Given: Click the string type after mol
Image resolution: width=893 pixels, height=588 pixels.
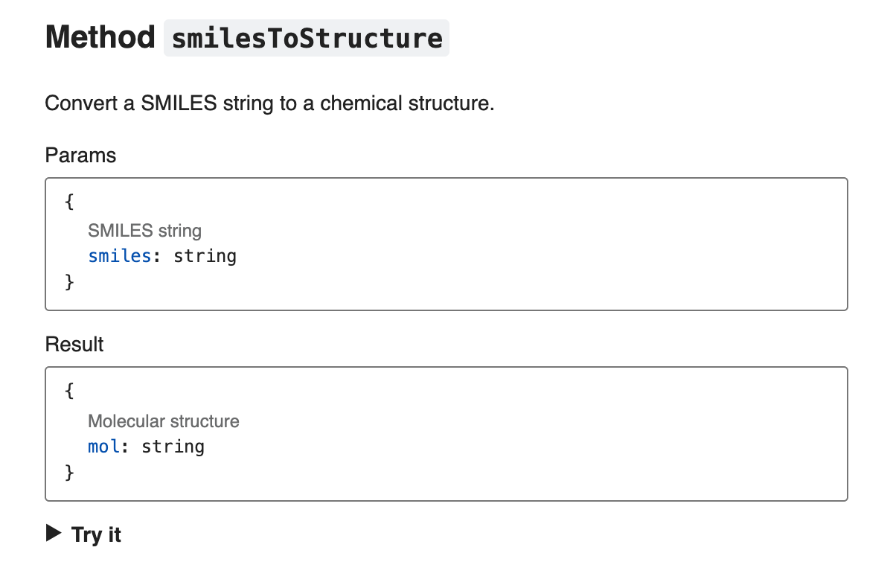Looking at the screenshot, I should click(173, 446).
